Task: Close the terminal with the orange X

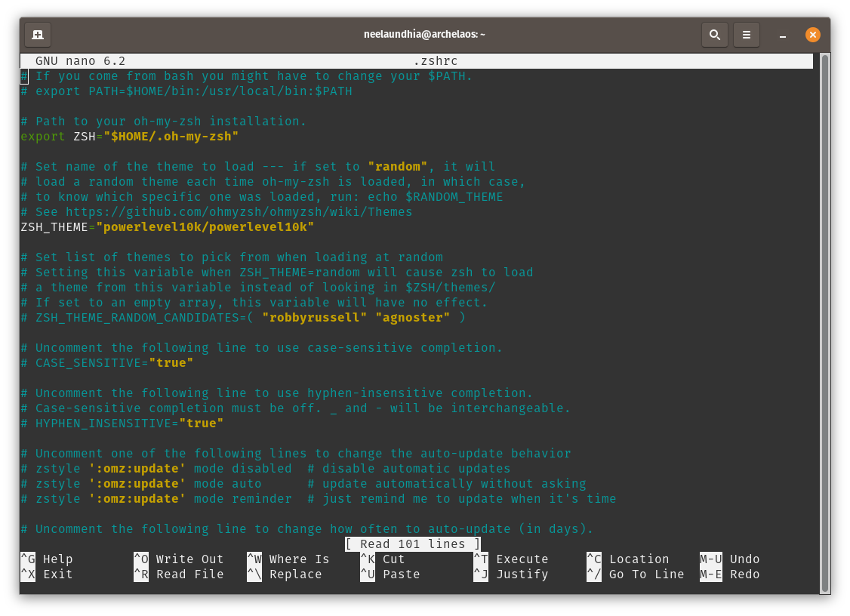Action: tap(812, 35)
